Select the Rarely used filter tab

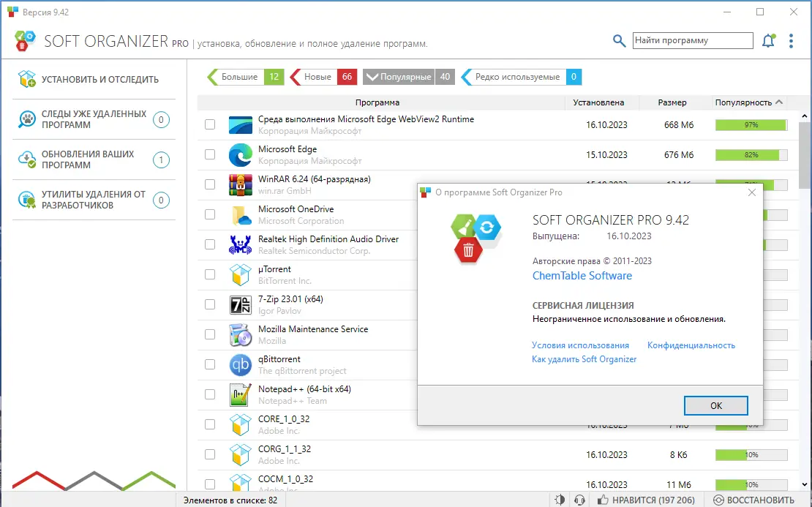[x=520, y=77]
